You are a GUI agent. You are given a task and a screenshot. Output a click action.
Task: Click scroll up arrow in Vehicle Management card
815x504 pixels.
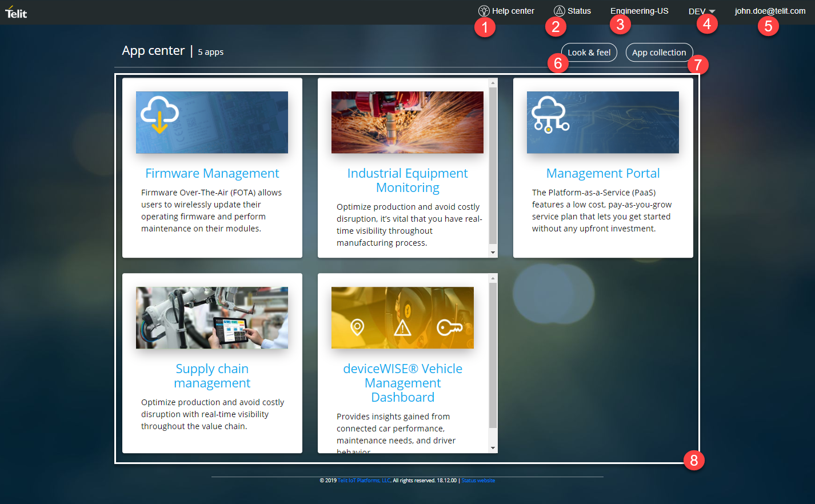pyautogui.click(x=493, y=278)
